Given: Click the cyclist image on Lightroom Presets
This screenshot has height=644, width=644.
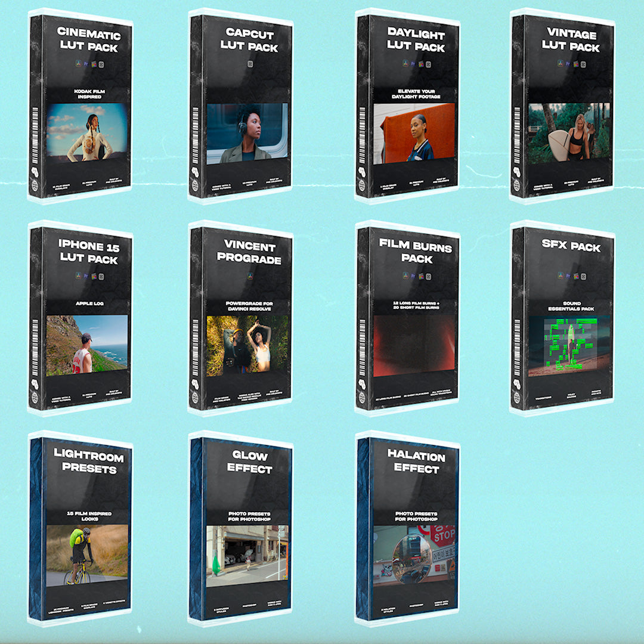Looking at the screenshot, I should (87, 554).
